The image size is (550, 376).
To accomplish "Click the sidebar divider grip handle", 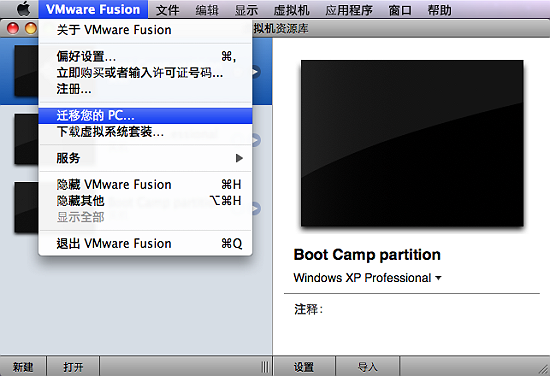I will click(x=266, y=367).
